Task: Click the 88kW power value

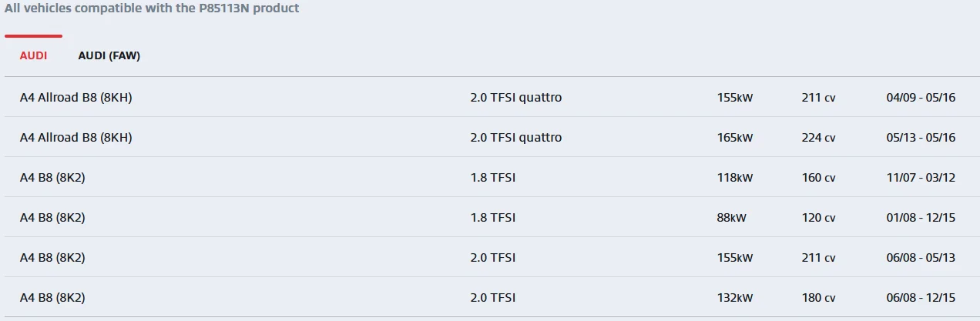Action: coord(732,218)
